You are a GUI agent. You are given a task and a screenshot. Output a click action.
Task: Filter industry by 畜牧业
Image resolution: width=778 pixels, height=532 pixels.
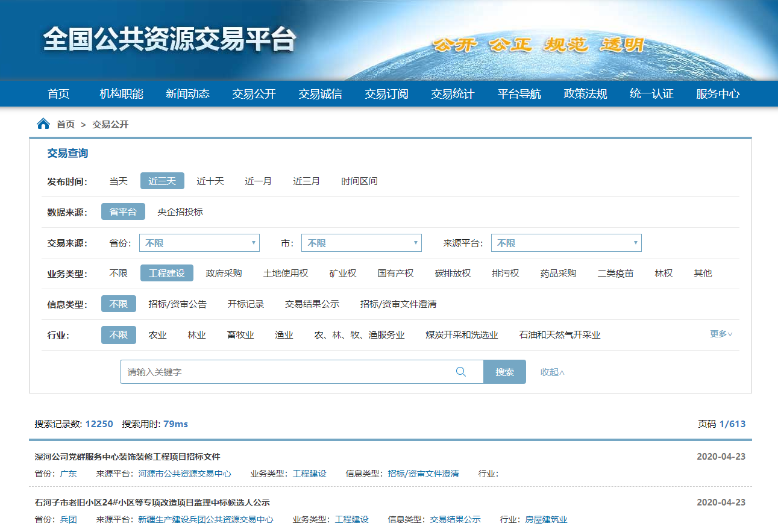click(240, 335)
